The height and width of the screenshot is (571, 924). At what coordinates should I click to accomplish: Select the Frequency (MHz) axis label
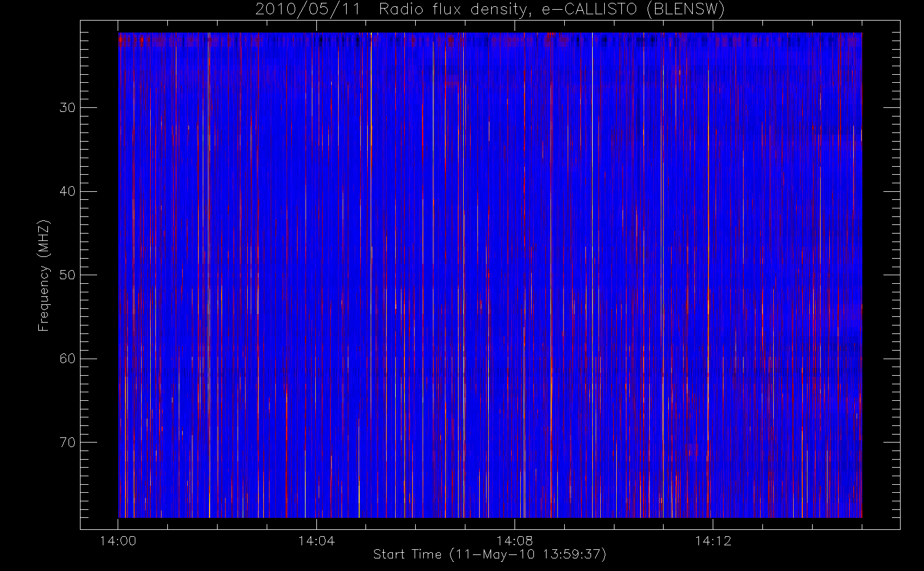click(43, 275)
